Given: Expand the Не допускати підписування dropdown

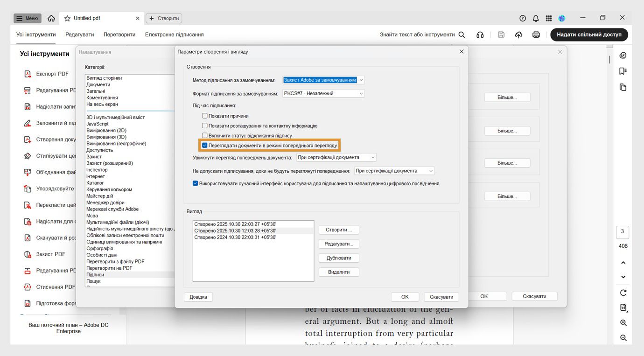Looking at the screenshot, I should [394, 171].
